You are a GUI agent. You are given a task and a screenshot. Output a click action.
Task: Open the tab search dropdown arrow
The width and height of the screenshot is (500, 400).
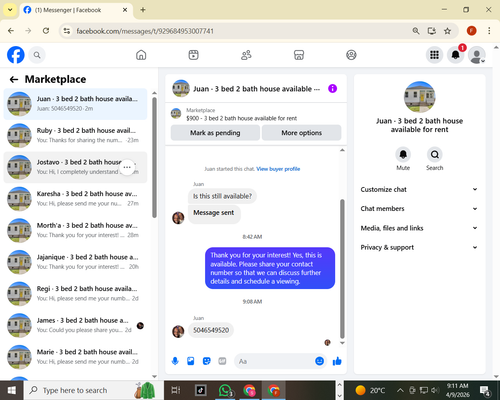tap(10, 10)
